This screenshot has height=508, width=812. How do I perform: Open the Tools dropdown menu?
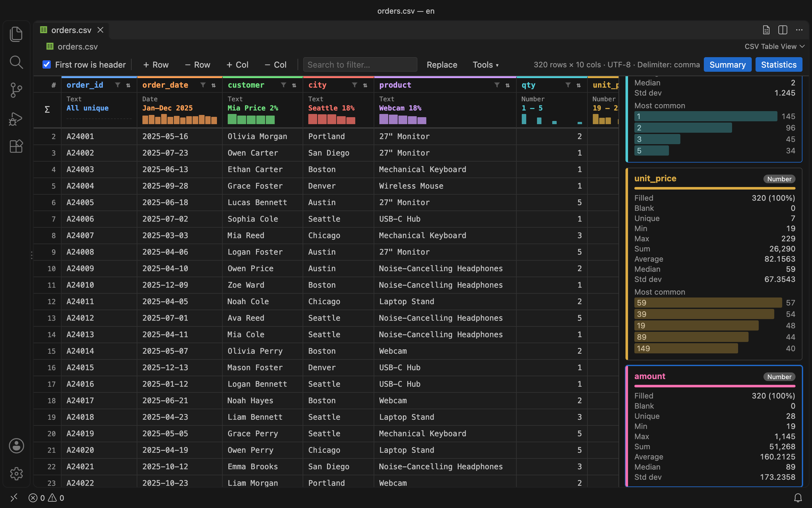click(485, 64)
